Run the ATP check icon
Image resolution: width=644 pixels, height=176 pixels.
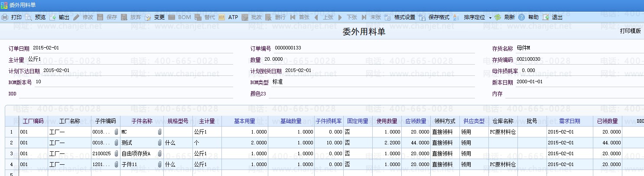click(x=221, y=17)
